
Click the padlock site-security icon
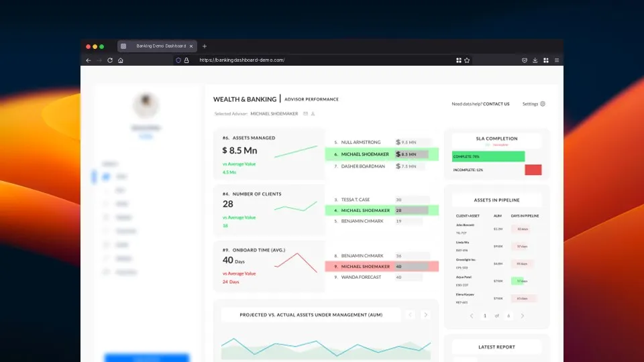tap(186, 60)
